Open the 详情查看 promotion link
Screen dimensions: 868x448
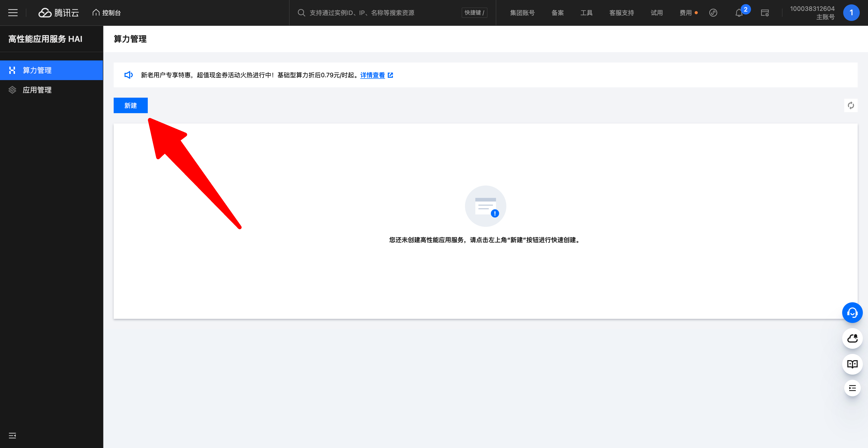pos(372,75)
